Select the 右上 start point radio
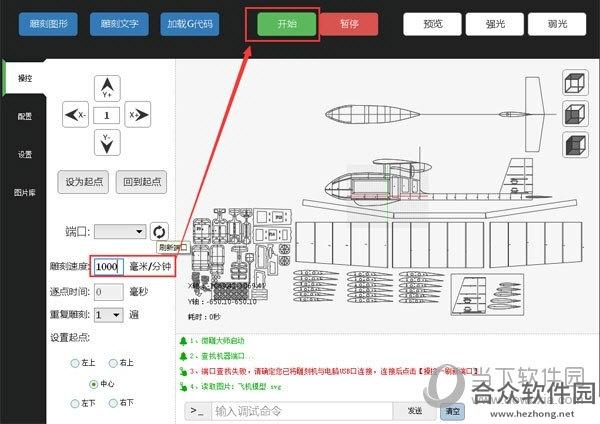The image size is (600, 424). click(113, 363)
